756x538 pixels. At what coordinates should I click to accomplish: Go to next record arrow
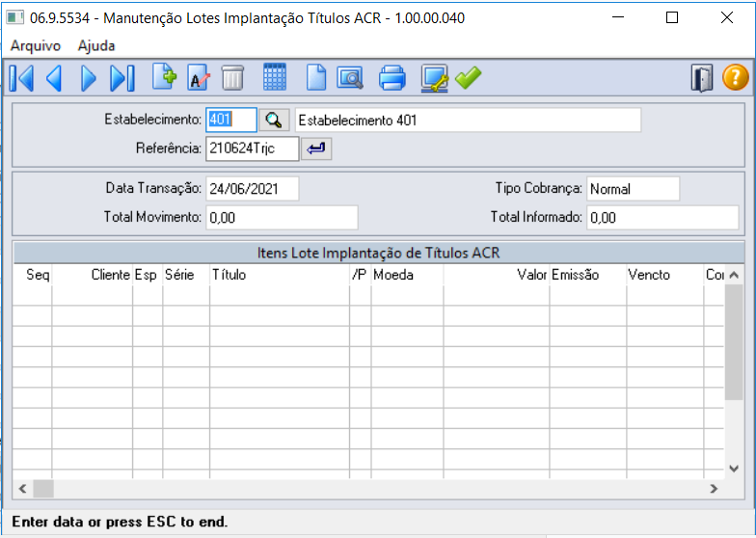tap(89, 78)
